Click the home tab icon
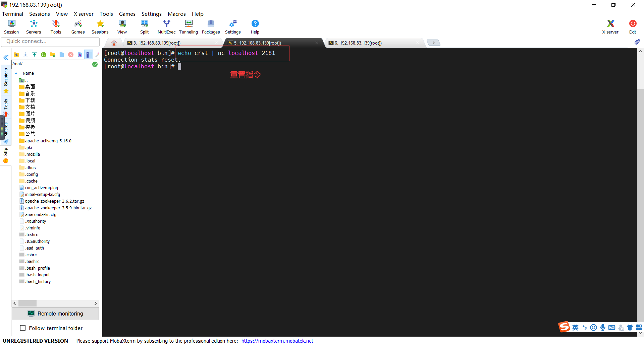 tap(114, 43)
